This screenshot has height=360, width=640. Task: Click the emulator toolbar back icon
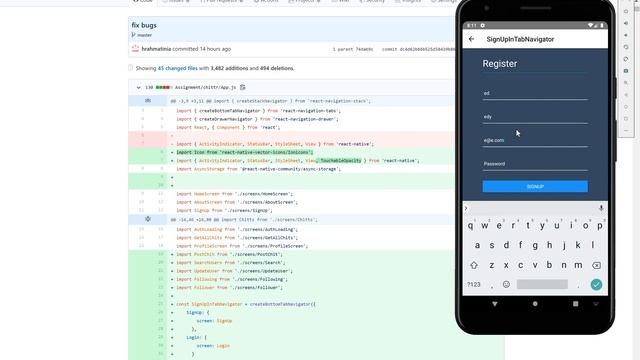tap(626, 95)
